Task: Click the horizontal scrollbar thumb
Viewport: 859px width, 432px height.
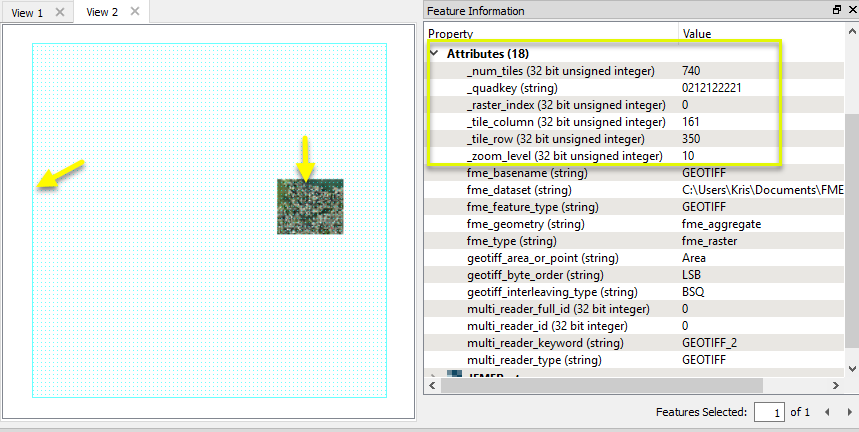Action: [602, 385]
